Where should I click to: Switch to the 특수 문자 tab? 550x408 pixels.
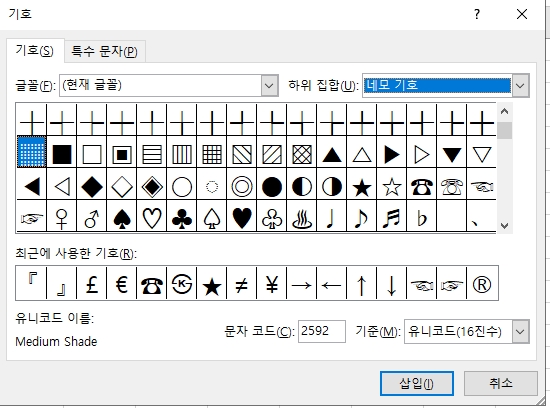105,52
